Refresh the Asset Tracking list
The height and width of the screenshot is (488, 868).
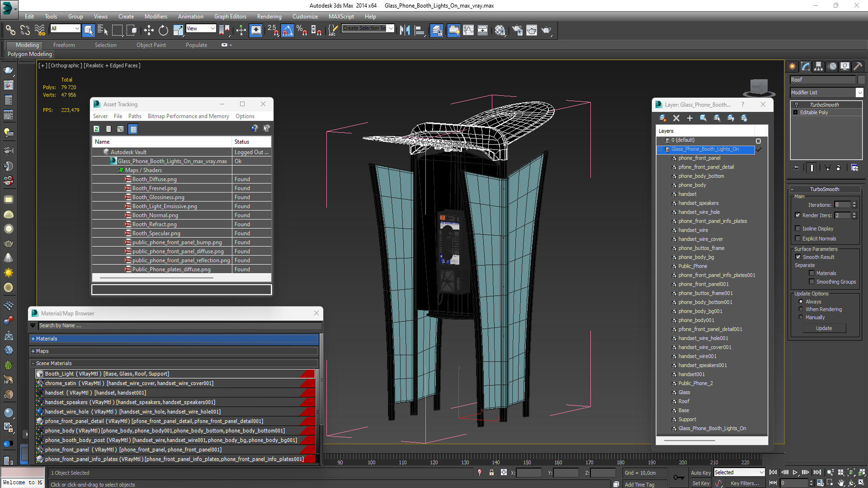96,129
